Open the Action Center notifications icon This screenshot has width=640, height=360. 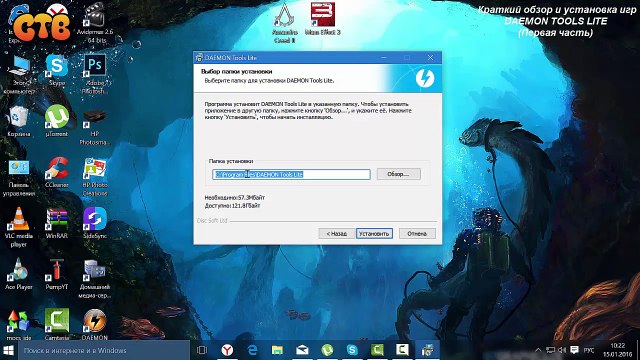click(575, 350)
